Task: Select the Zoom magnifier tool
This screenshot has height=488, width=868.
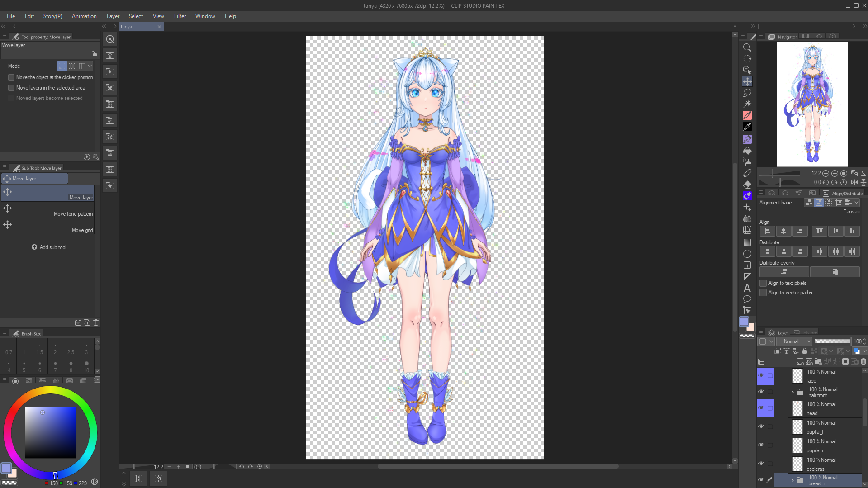Action: click(x=747, y=47)
